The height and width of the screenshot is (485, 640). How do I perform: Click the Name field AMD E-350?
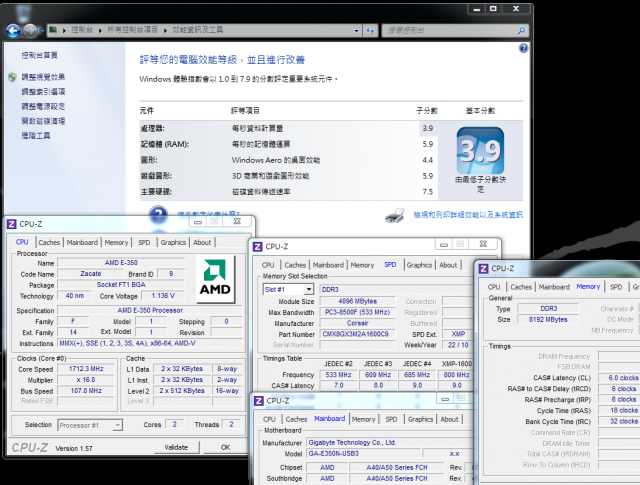[x=121, y=263]
